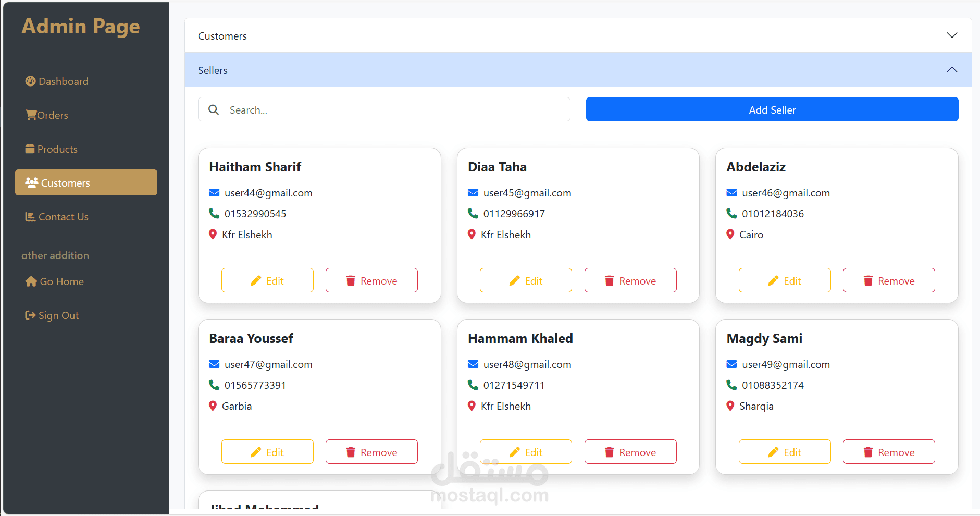Click the magnifying glass search icon
This screenshot has height=516, width=980.
(x=214, y=110)
